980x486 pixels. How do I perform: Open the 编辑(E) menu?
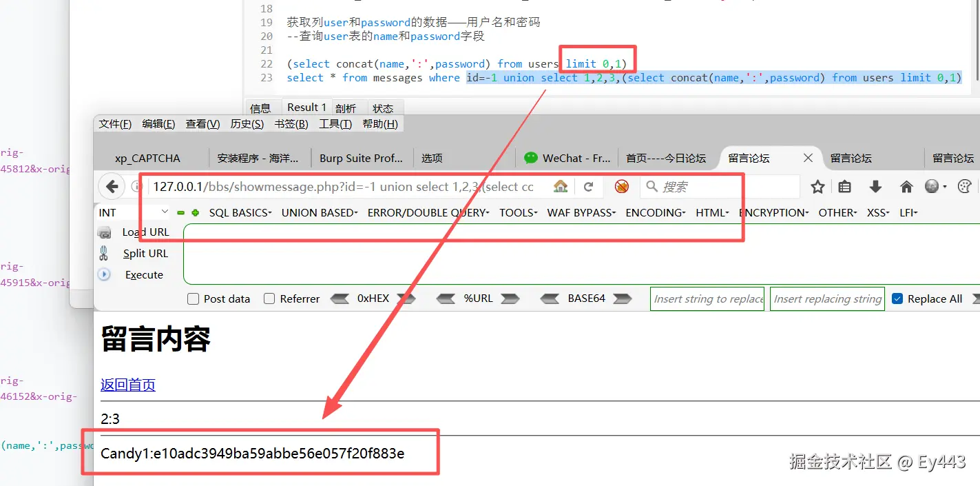pos(158,124)
